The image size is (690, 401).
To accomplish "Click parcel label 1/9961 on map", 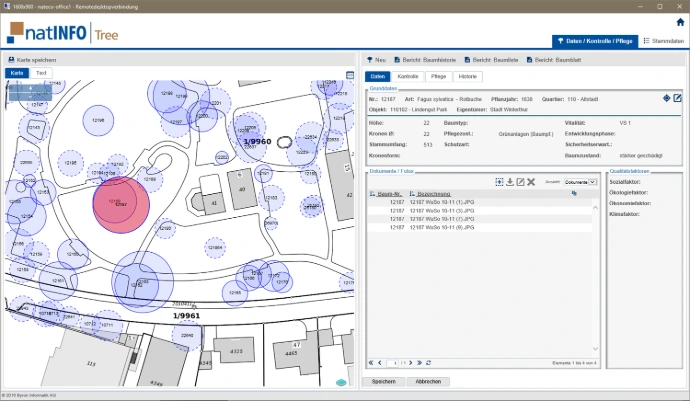I will point(186,316).
